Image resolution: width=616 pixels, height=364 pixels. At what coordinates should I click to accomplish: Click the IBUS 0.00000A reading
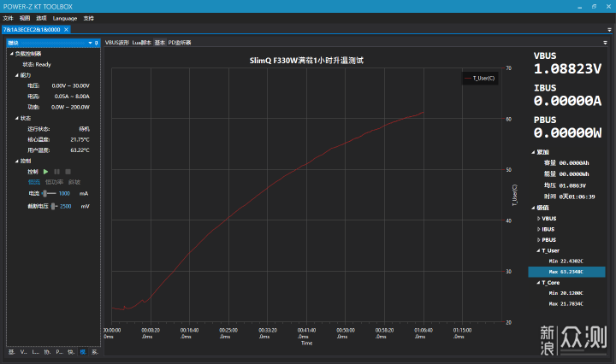[567, 101]
